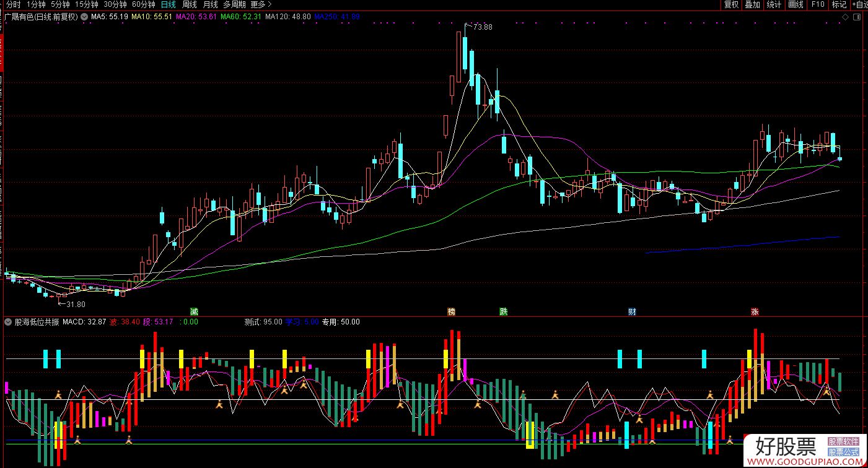Open F10 company info

coord(818,4)
